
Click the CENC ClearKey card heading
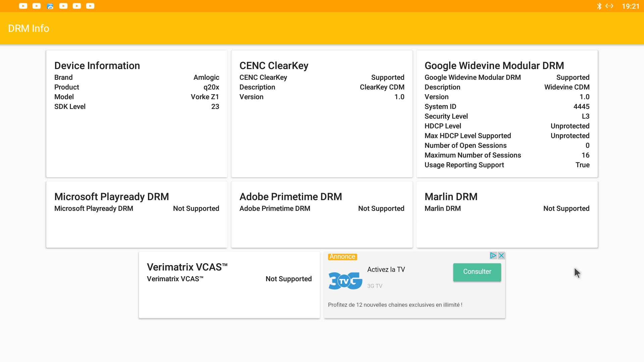(274, 66)
